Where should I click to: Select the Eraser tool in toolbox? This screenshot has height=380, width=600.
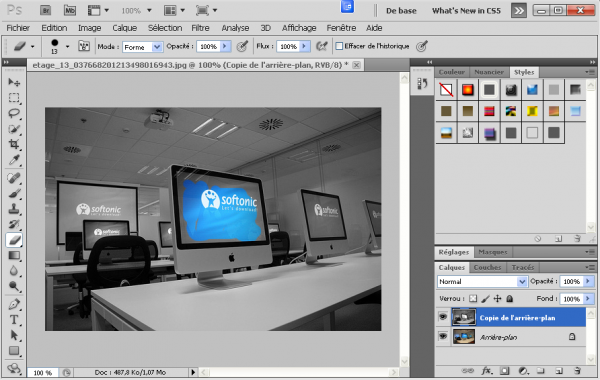[14, 240]
